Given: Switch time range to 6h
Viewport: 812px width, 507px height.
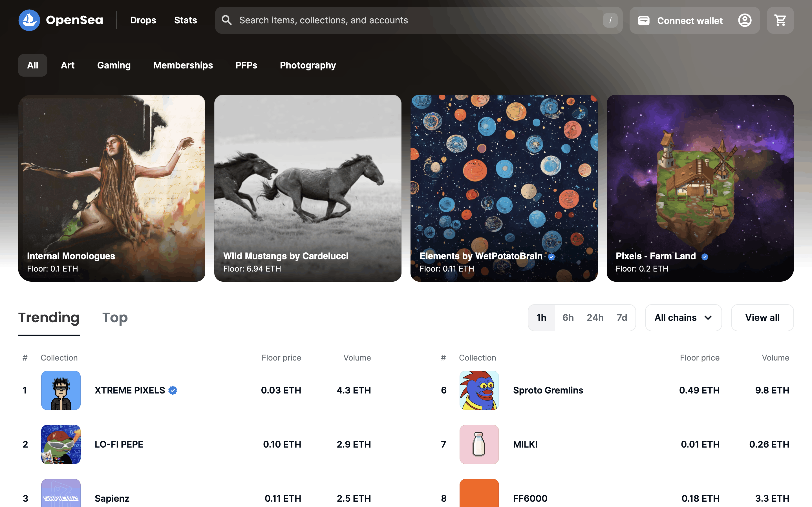Looking at the screenshot, I should [568, 317].
